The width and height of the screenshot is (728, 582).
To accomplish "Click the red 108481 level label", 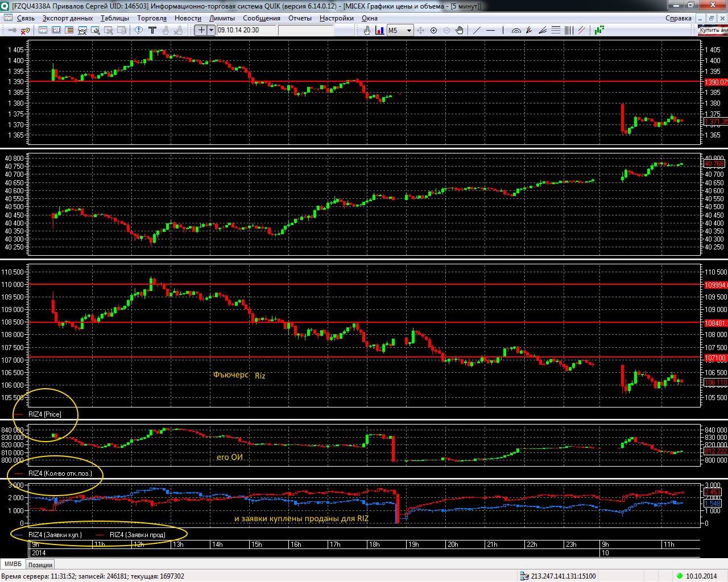I will (x=716, y=323).
